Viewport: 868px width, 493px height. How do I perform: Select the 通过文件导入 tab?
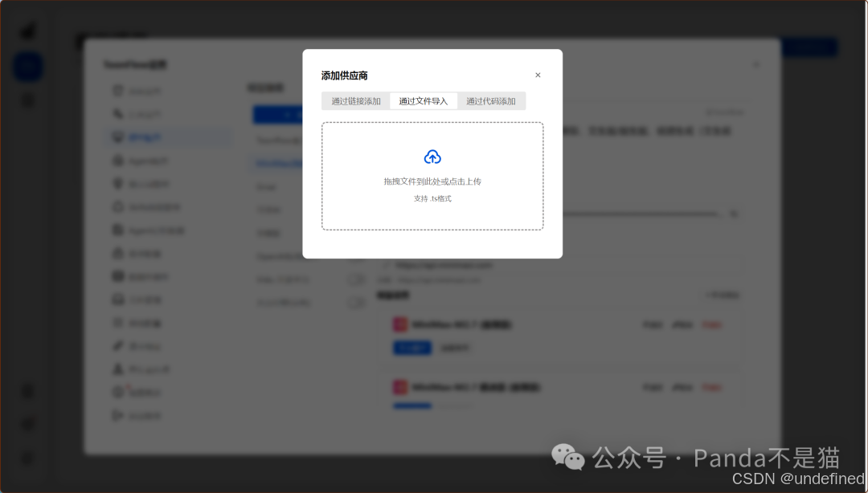[x=424, y=101]
